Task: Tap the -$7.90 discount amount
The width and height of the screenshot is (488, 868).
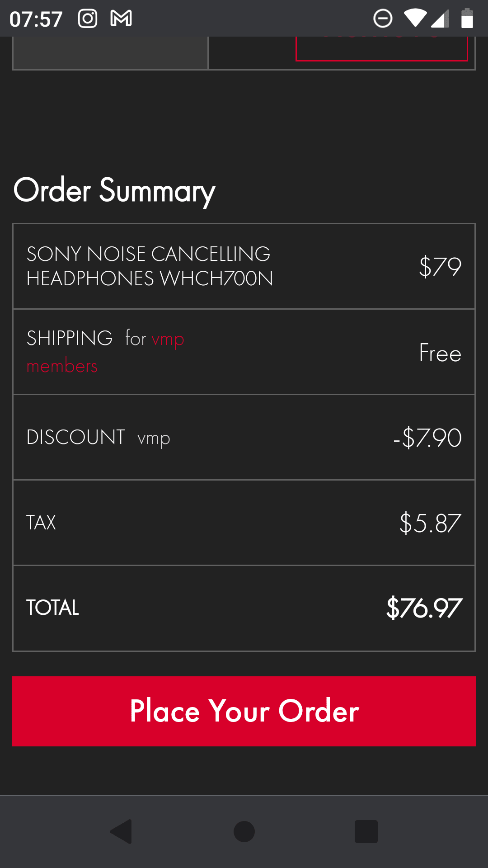Action: click(x=427, y=437)
